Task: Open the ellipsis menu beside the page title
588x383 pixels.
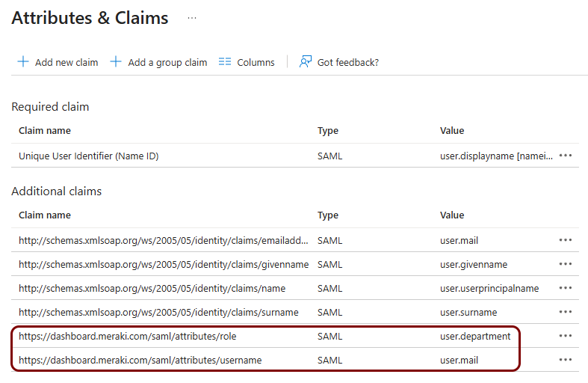Action: pyautogui.click(x=192, y=18)
